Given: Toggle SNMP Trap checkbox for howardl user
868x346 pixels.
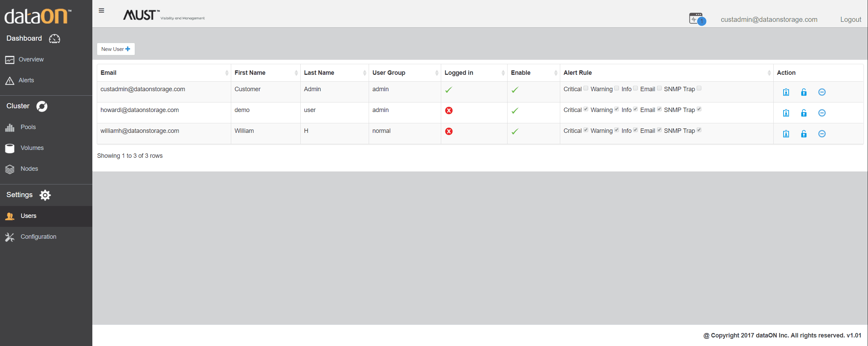Looking at the screenshot, I should click(x=699, y=109).
